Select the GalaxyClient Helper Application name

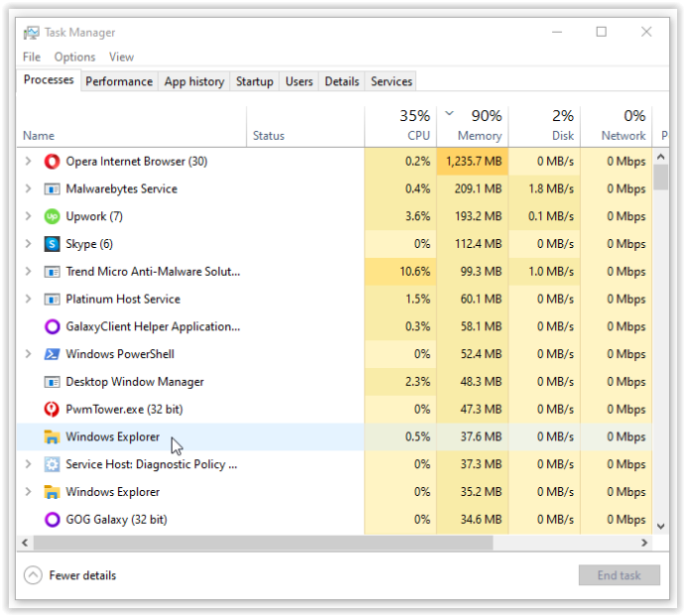coord(153,326)
